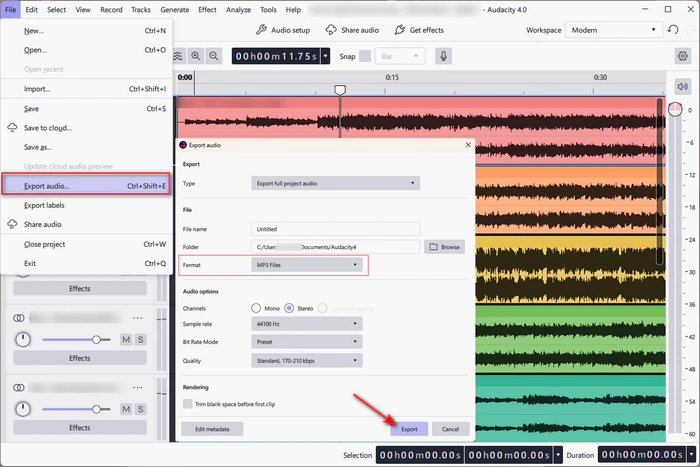Choose Import... from File menu
Image resolution: width=700 pixels, height=467 pixels.
[x=86, y=89]
